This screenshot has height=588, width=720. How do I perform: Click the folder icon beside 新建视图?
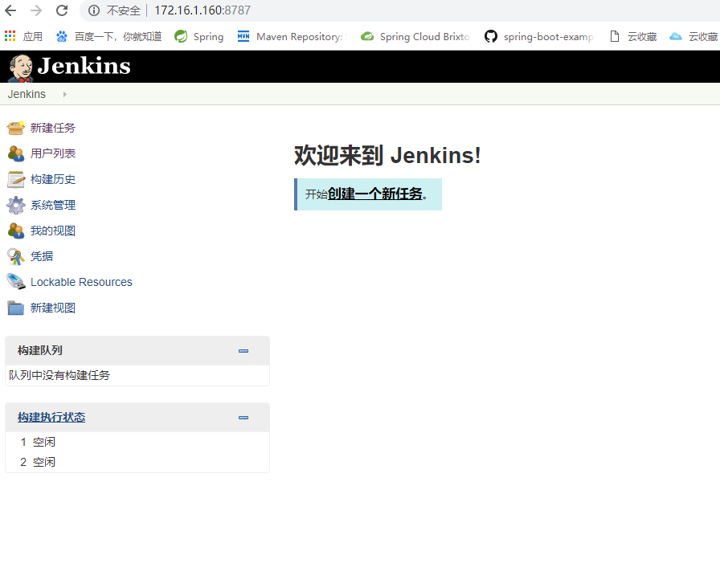pyautogui.click(x=15, y=308)
